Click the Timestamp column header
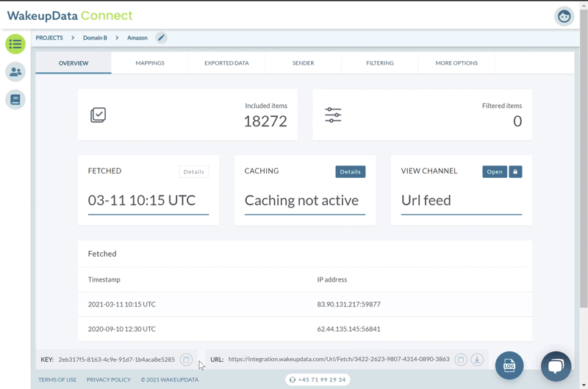588x389 pixels. point(104,279)
